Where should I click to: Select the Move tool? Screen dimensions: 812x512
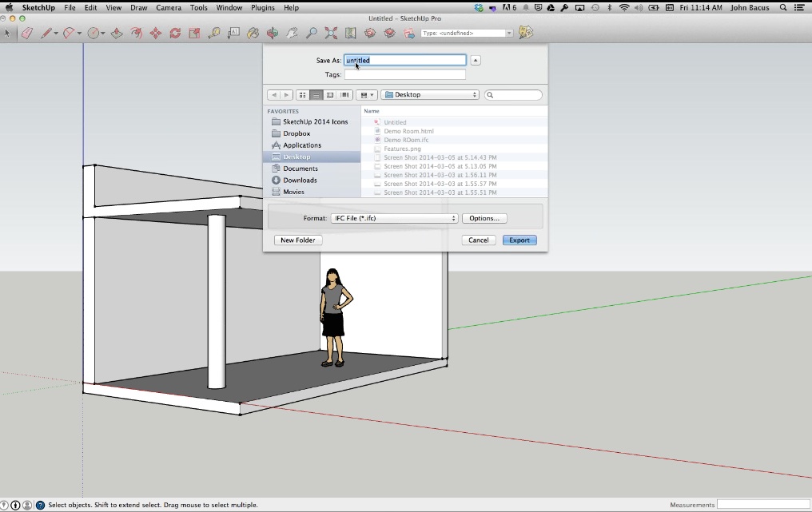coord(155,33)
